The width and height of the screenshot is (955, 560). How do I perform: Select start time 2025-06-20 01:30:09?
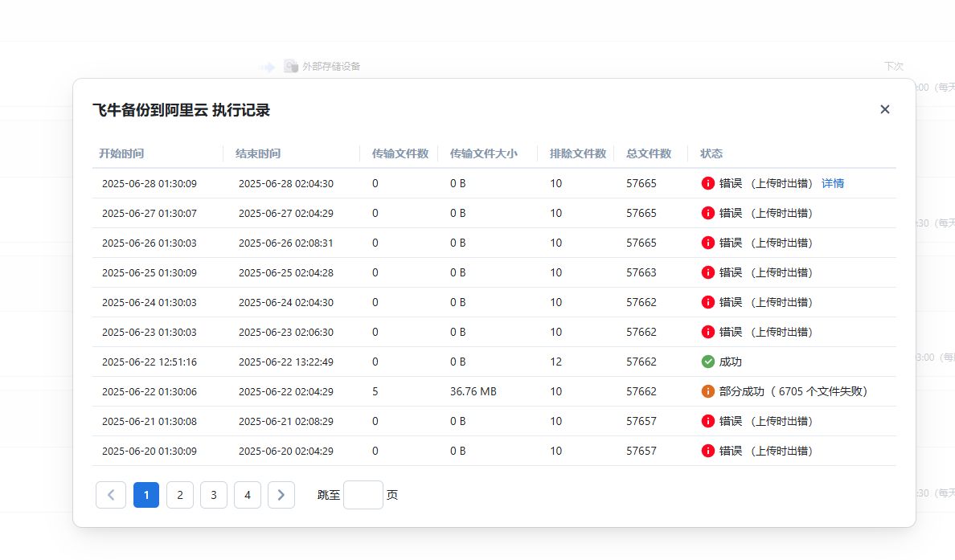[x=150, y=451]
